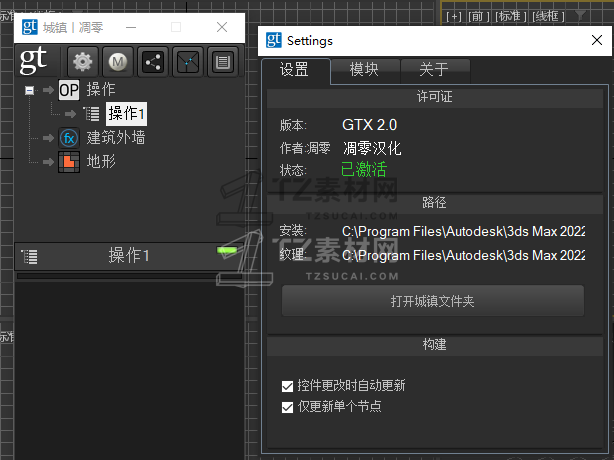Click the 打开城镇文件夹 button

click(433, 301)
